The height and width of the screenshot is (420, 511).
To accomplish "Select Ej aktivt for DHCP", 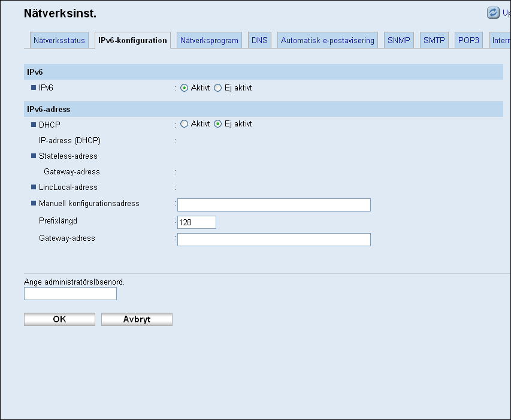I will pos(217,124).
